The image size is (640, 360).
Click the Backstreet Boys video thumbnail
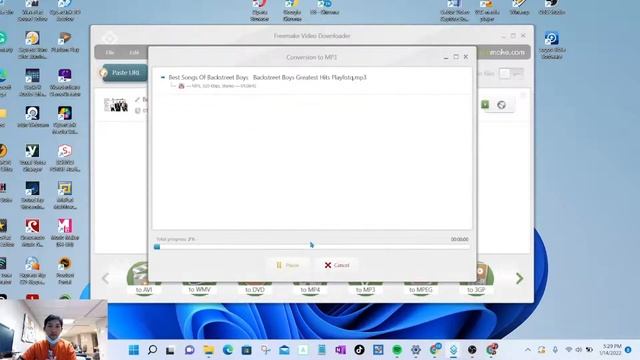[x=116, y=105]
